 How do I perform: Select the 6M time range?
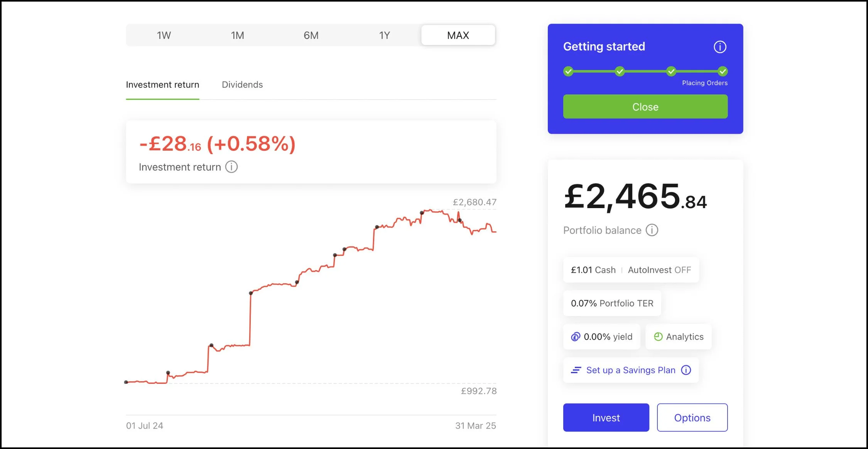(311, 35)
